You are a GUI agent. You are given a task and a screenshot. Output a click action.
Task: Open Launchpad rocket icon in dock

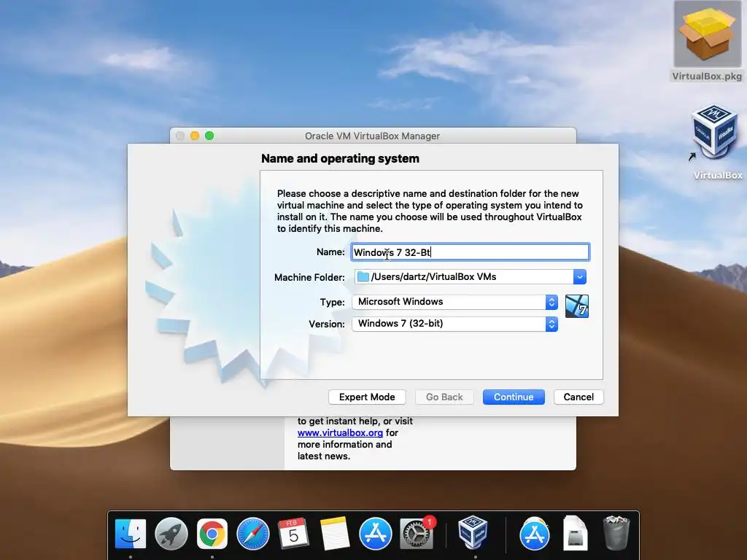pyautogui.click(x=171, y=534)
